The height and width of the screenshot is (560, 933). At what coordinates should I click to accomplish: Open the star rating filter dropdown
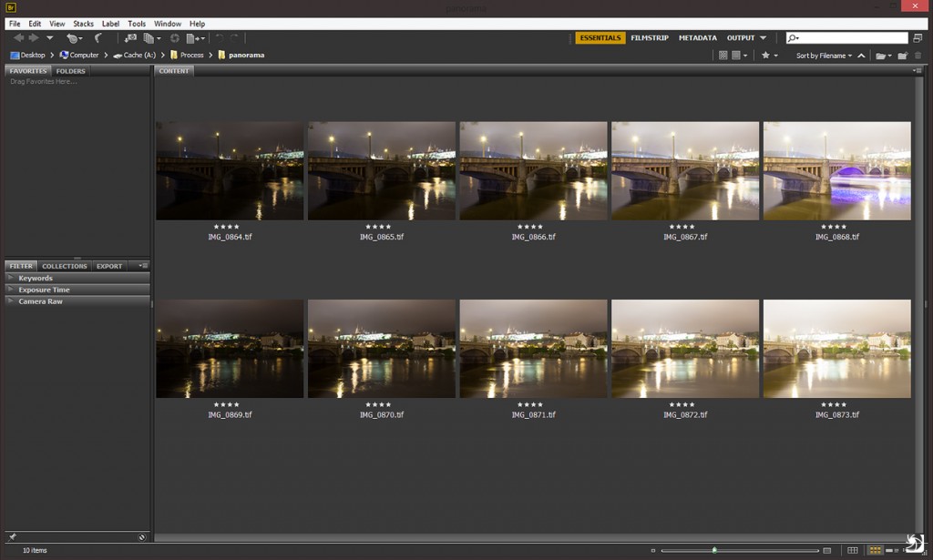tap(766, 56)
